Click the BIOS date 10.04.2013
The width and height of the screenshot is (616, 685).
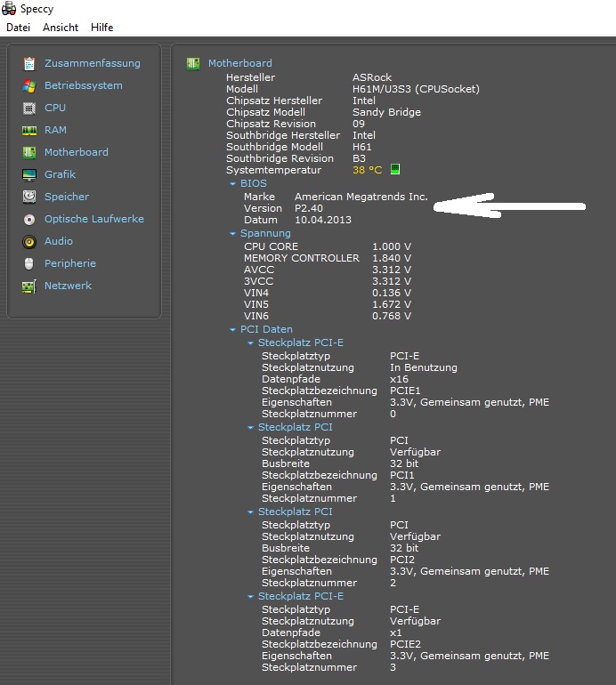[323, 221]
